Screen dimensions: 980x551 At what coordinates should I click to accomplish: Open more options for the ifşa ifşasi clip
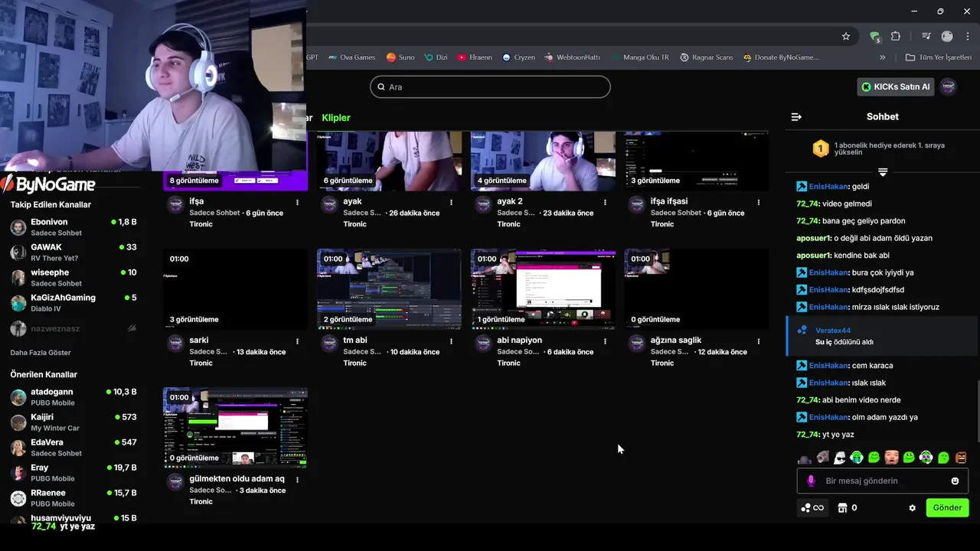759,202
